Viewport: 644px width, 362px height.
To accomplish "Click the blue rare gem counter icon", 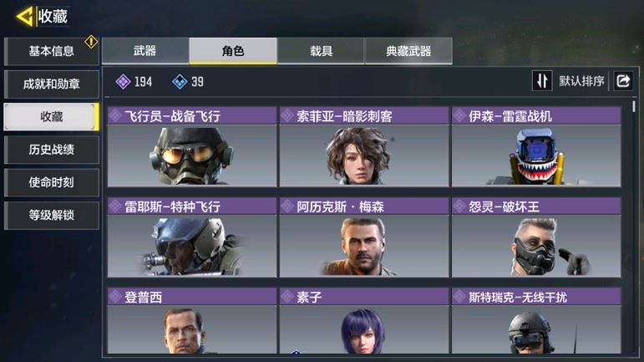I will click(x=180, y=82).
